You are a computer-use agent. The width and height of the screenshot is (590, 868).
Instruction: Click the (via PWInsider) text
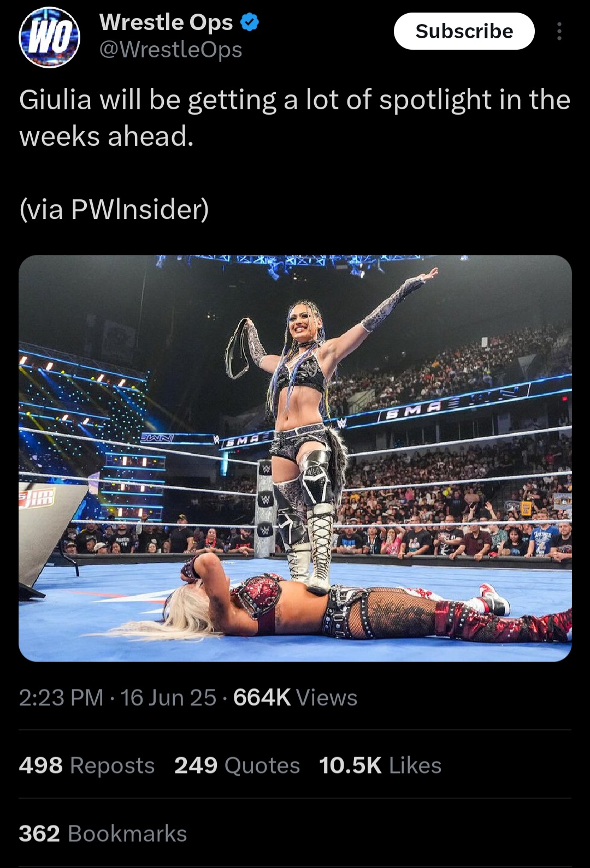[114, 209]
